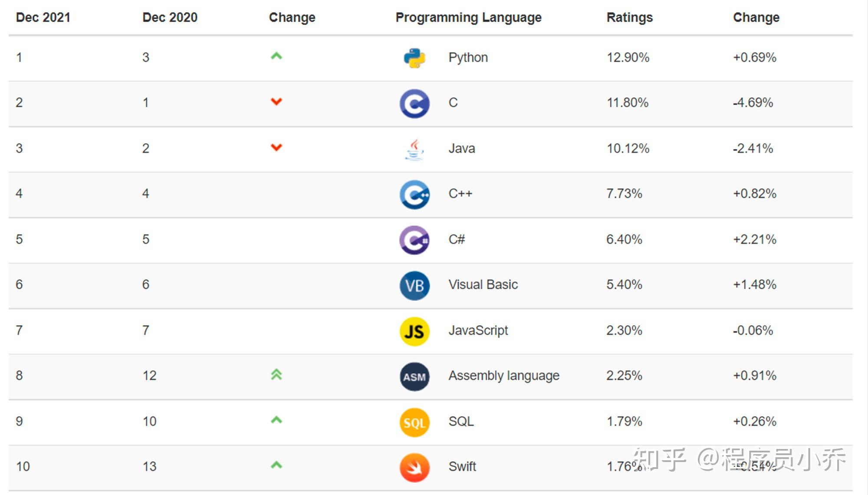
Task: Click the JavaScript JS icon
Action: point(414,331)
